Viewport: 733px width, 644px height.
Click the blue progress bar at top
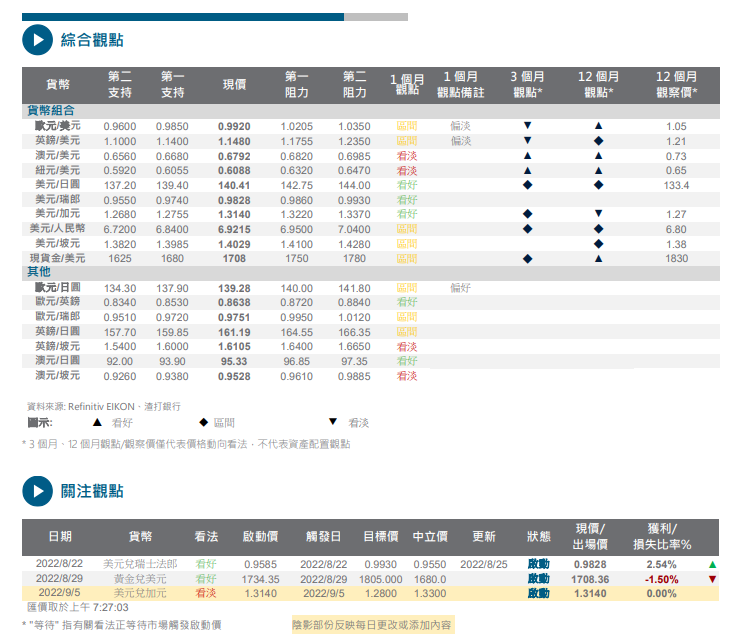(183, 17)
